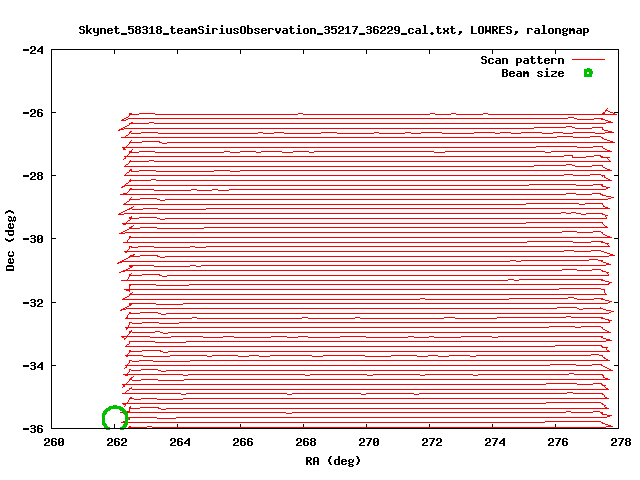Screen dimensions: 640x480
Task: Click the y-axis tick label -26
Action: (x=33, y=113)
